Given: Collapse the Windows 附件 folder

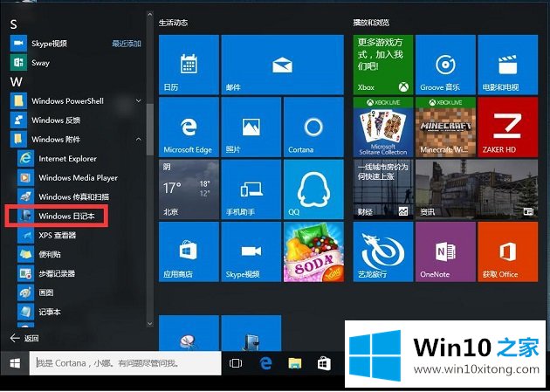Looking at the screenshot, I should [139, 140].
